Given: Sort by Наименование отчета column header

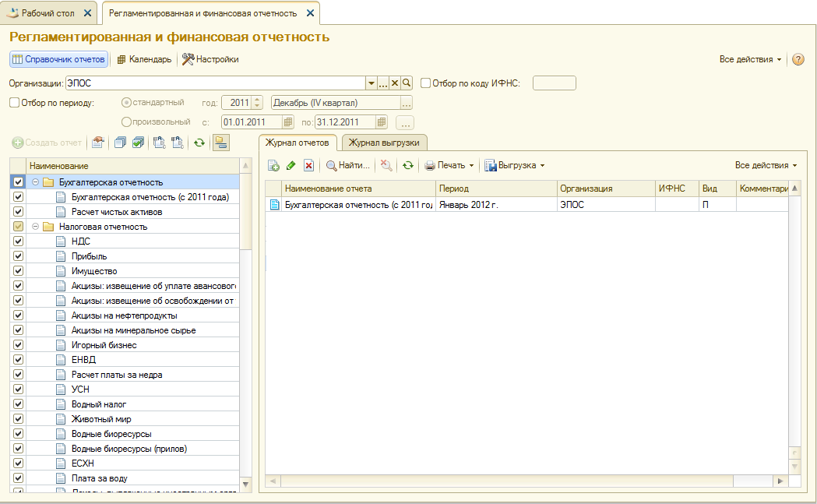Looking at the screenshot, I should (x=358, y=189).
